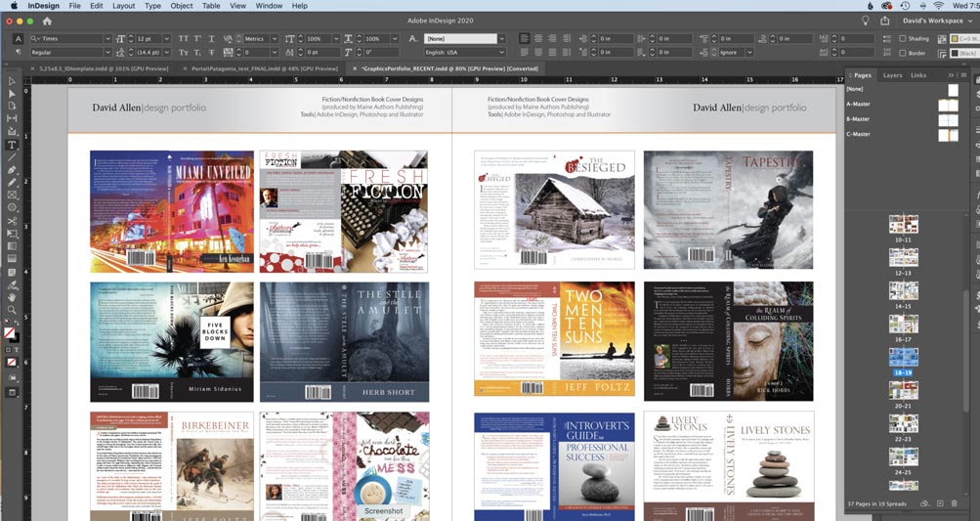Open the leading 14.4 pt dropdown
This screenshot has width=980, height=521.
pos(167,53)
